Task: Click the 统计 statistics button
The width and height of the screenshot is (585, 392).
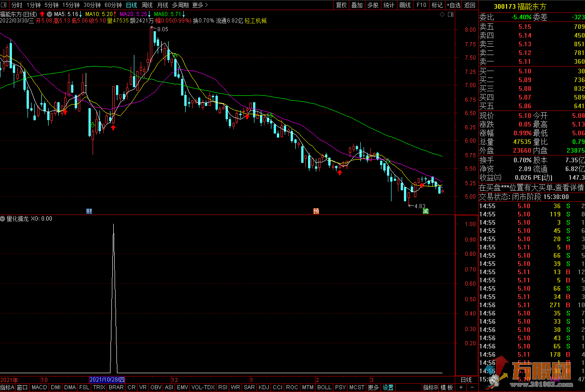Action: point(389,5)
